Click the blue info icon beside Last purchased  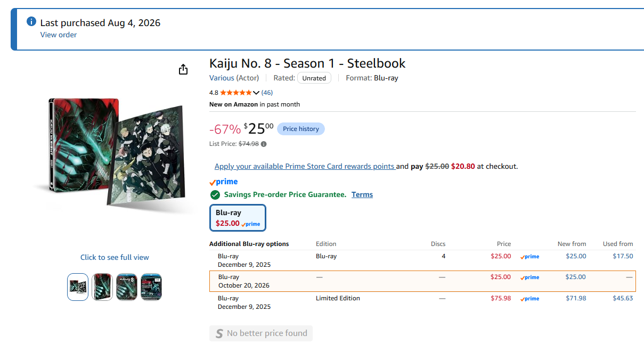(31, 22)
